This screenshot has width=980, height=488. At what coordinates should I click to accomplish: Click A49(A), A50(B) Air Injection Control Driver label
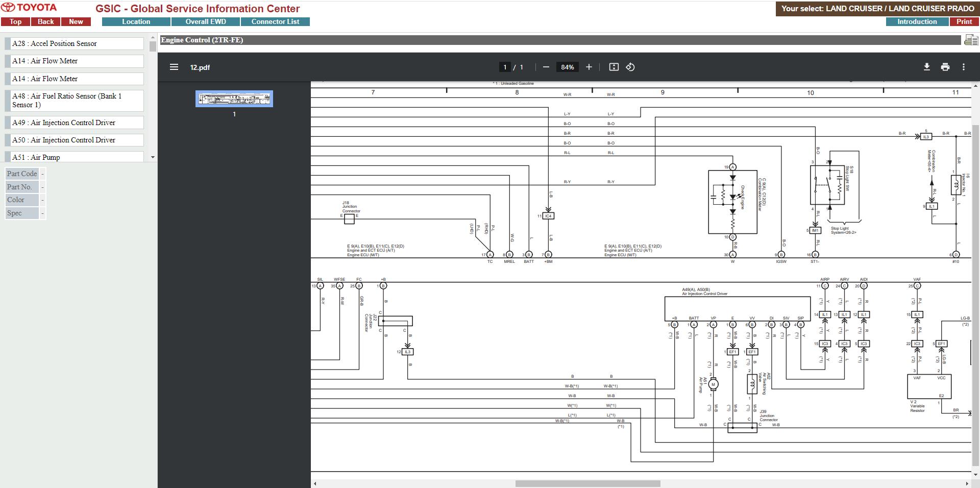[x=704, y=291]
